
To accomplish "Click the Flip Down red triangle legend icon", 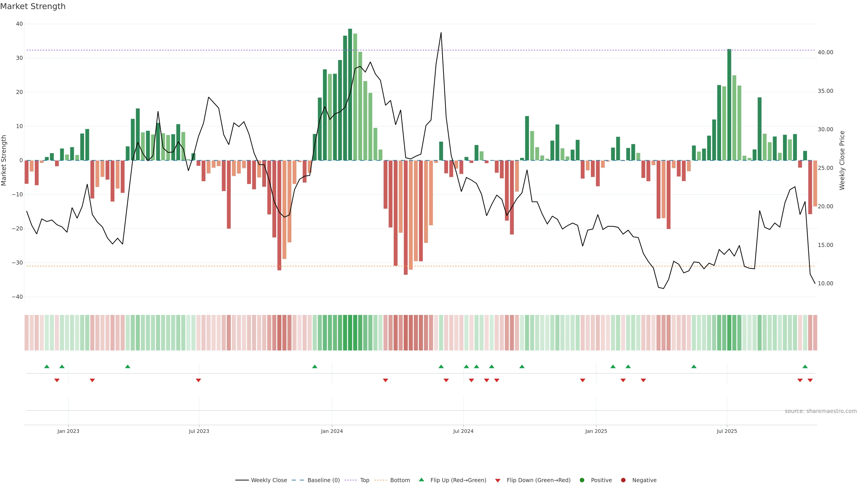I will tap(497, 480).
